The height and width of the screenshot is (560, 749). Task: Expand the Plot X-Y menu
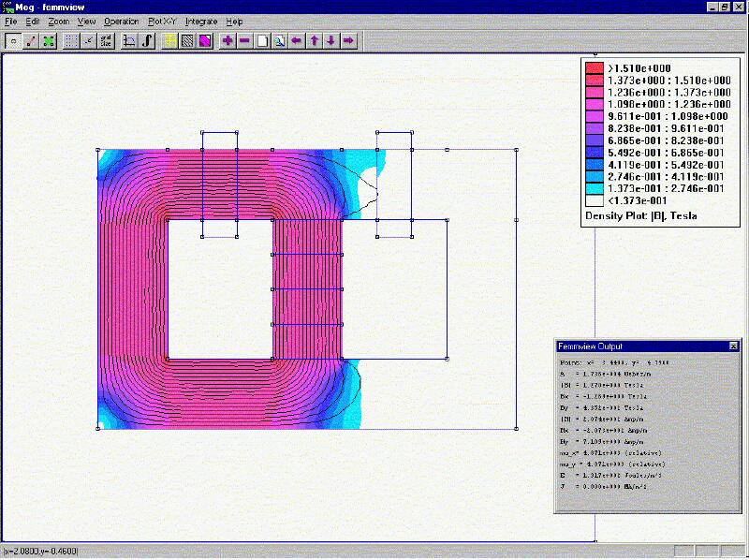tap(162, 21)
